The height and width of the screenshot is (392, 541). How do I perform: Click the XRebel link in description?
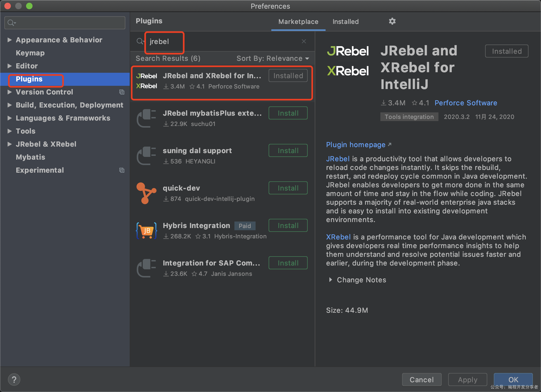[x=338, y=237]
